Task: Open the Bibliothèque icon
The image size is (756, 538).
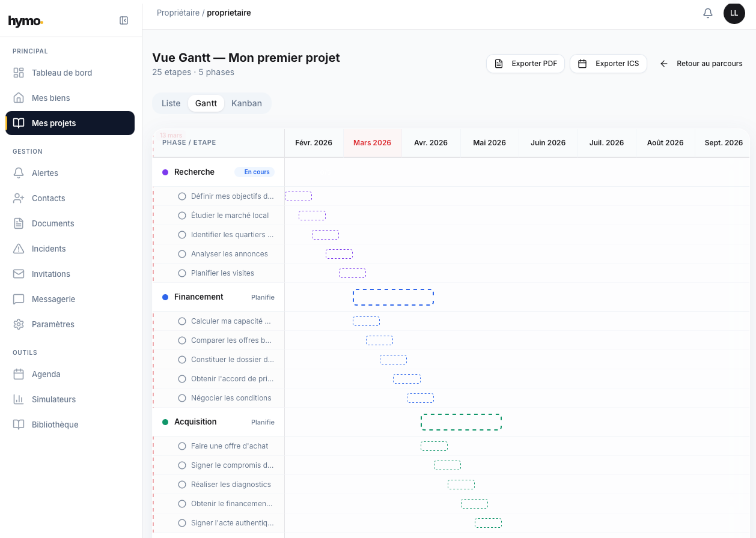Action: point(18,425)
